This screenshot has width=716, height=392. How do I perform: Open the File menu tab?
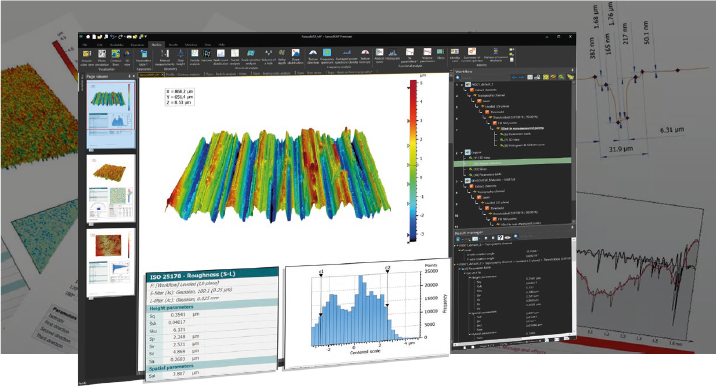point(84,45)
